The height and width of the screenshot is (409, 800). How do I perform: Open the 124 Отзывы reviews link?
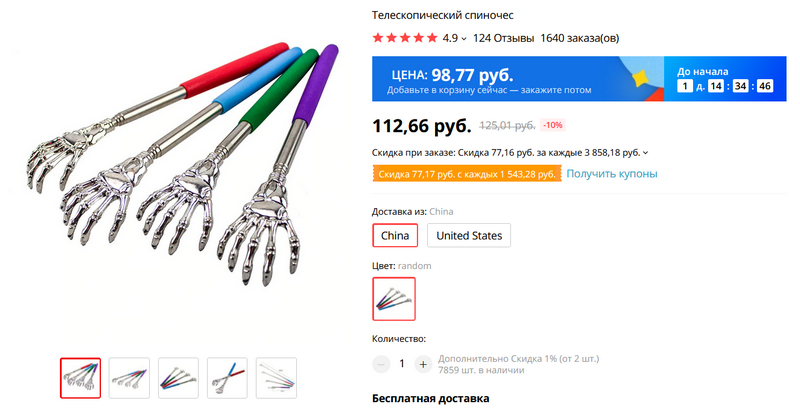point(503,38)
